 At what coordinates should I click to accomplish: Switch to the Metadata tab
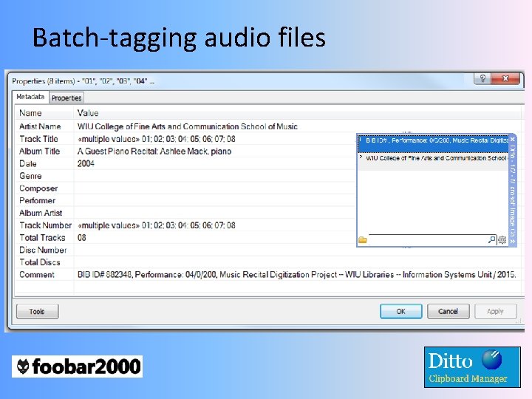30,97
